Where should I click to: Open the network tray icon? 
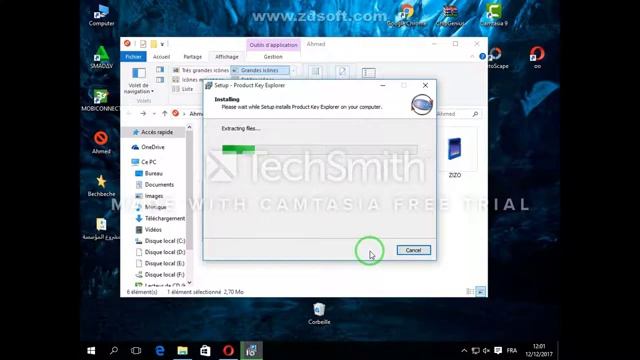[476, 351]
